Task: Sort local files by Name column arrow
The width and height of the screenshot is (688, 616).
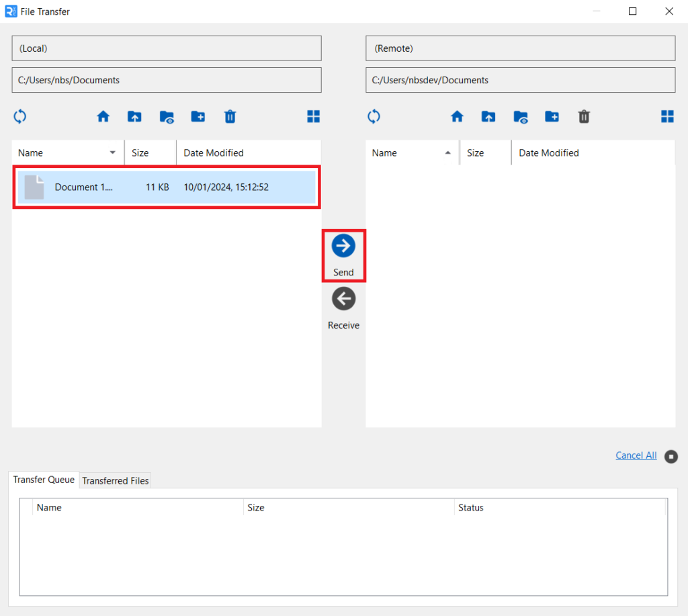Action: pos(112,153)
